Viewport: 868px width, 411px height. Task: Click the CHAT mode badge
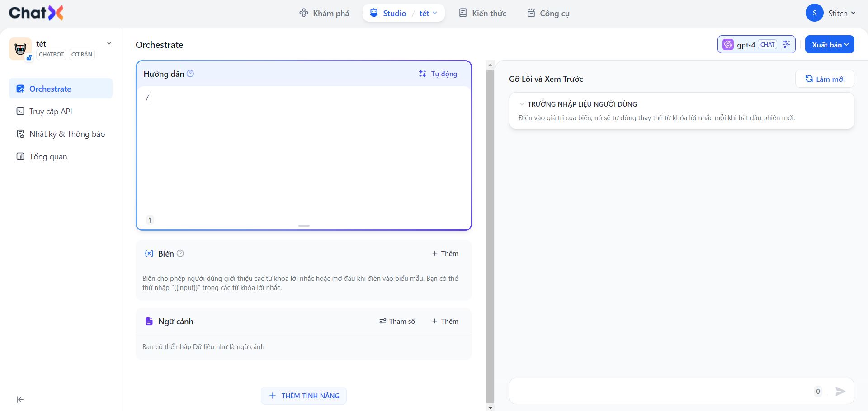pos(768,44)
